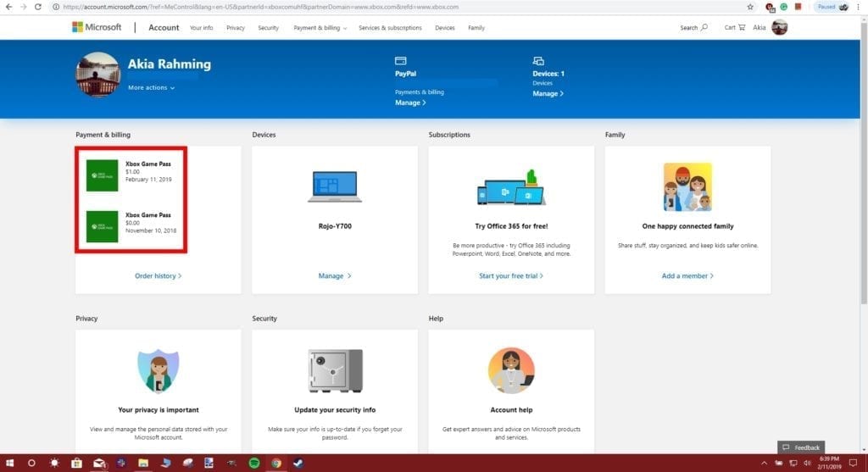Click the Akia name in header
Image resolution: width=868 pixels, height=472 pixels.
[759, 28]
